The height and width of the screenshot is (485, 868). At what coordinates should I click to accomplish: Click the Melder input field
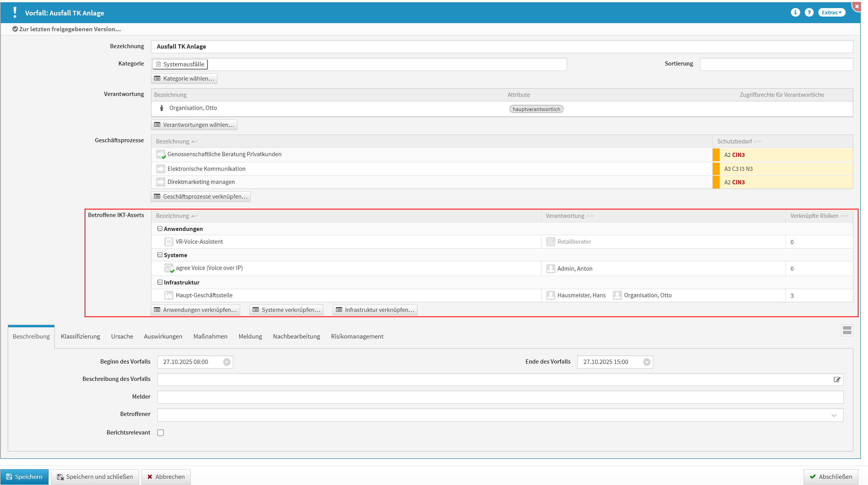tap(500, 397)
